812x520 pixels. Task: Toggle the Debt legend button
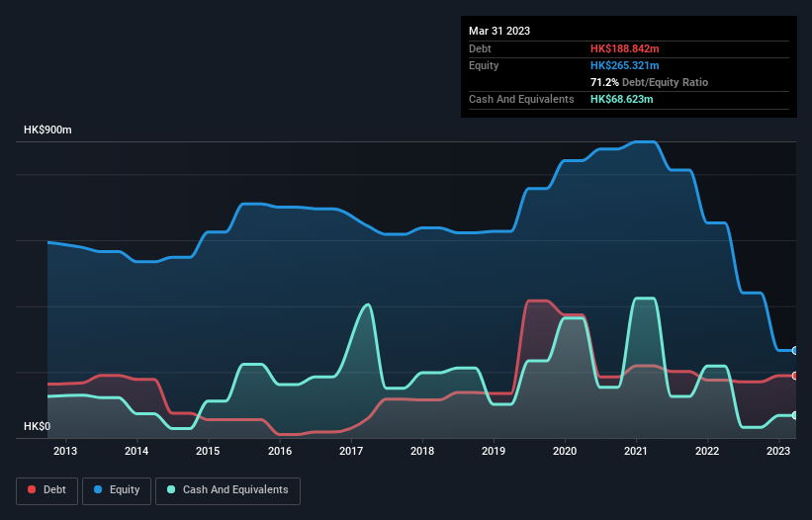pos(47,490)
